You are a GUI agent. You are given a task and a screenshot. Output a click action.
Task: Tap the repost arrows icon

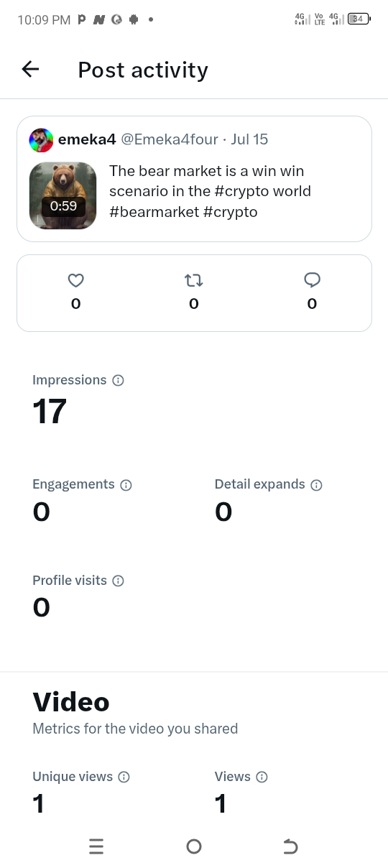click(194, 281)
